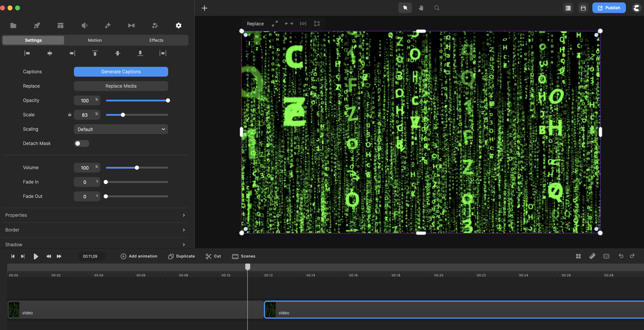Open the Scenes view
This screenshot has width=644, height=330.
pyautogui.click(x=244, y=256)
